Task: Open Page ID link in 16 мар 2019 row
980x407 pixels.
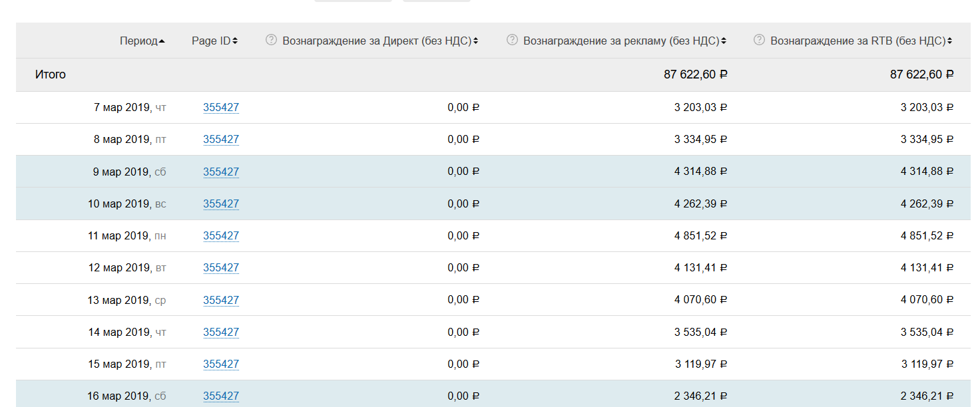Action: click(221, 396)
